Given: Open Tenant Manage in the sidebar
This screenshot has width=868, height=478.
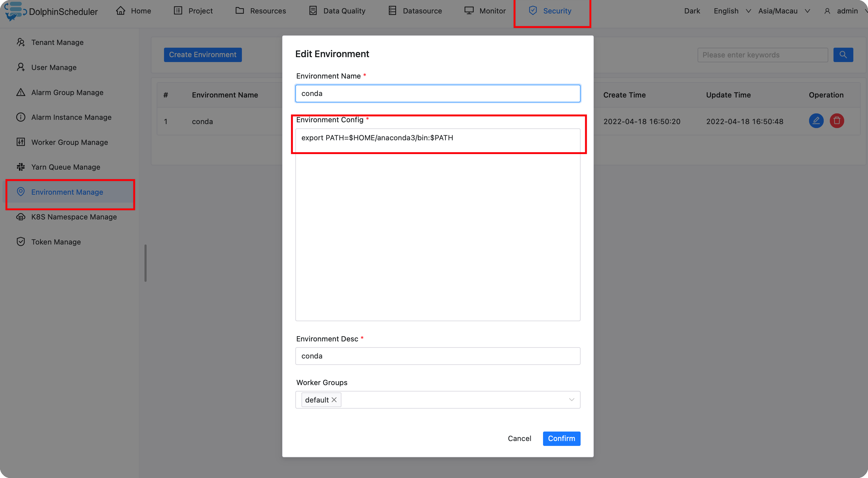Looking at the screenshot, I should tap(57, 42).
